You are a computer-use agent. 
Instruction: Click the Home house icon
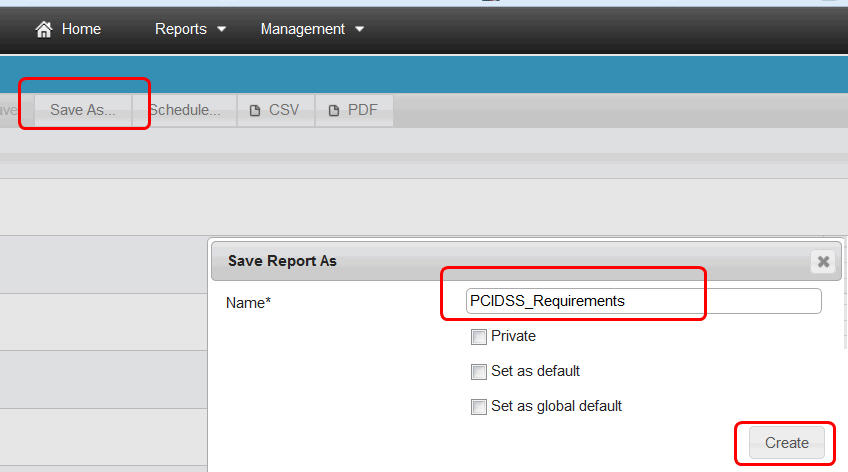pyautogui.click(x=44, y=30)
